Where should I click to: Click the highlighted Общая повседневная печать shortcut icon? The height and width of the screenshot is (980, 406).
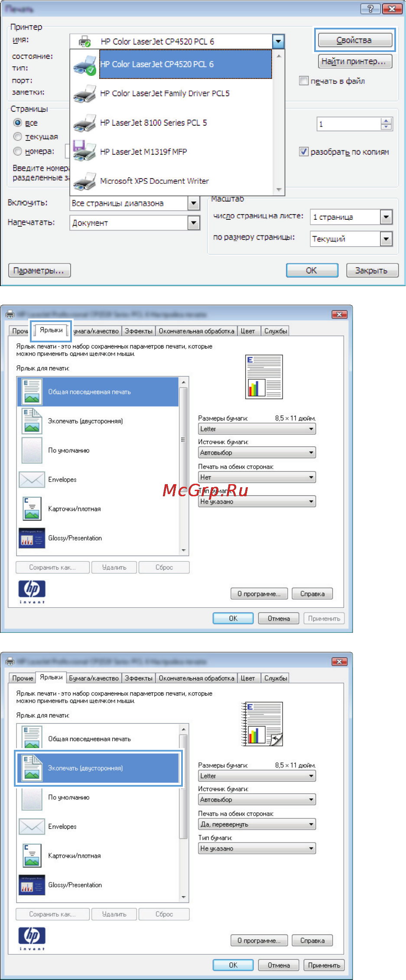(x=32, y=392)
